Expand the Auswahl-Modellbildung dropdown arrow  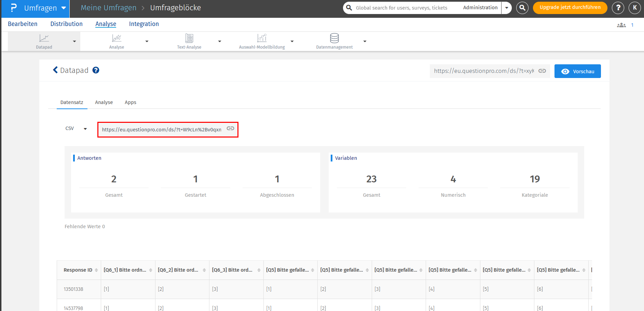[x=292, y=41]
